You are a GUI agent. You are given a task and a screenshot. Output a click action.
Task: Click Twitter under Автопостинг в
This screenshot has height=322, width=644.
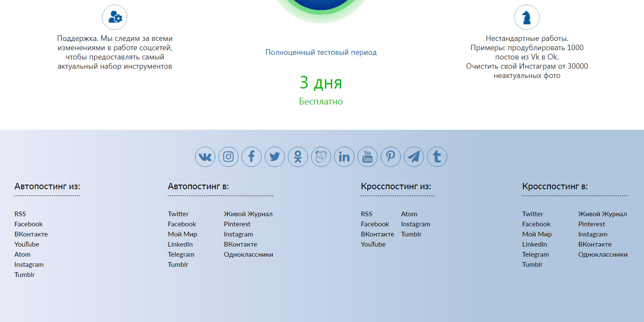[178, 214]
